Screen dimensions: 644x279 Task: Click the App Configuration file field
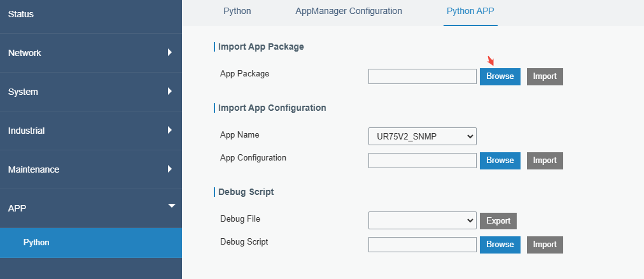click(x=422, y=161)
